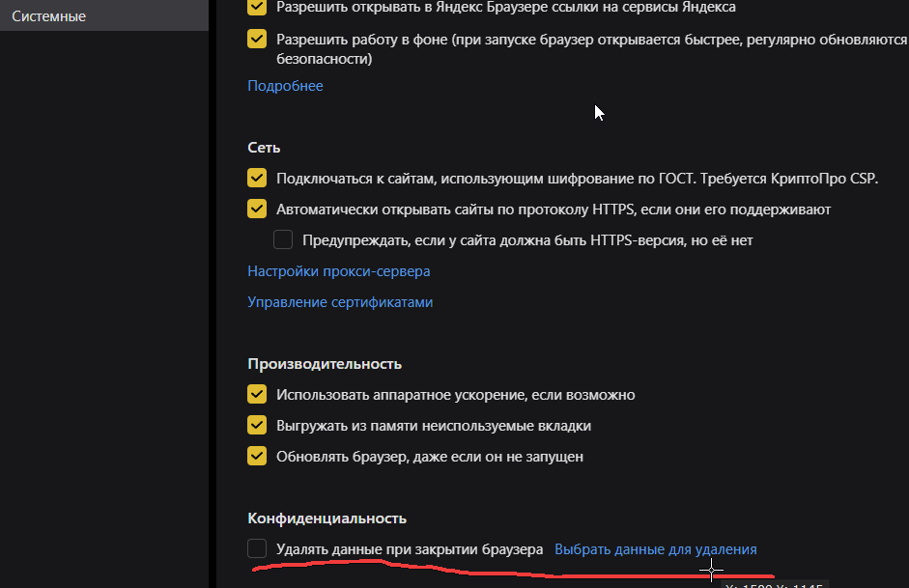
Task: Click label 'Использовать аппаратное ускорение, если возможно'
Action: point(456,395)
